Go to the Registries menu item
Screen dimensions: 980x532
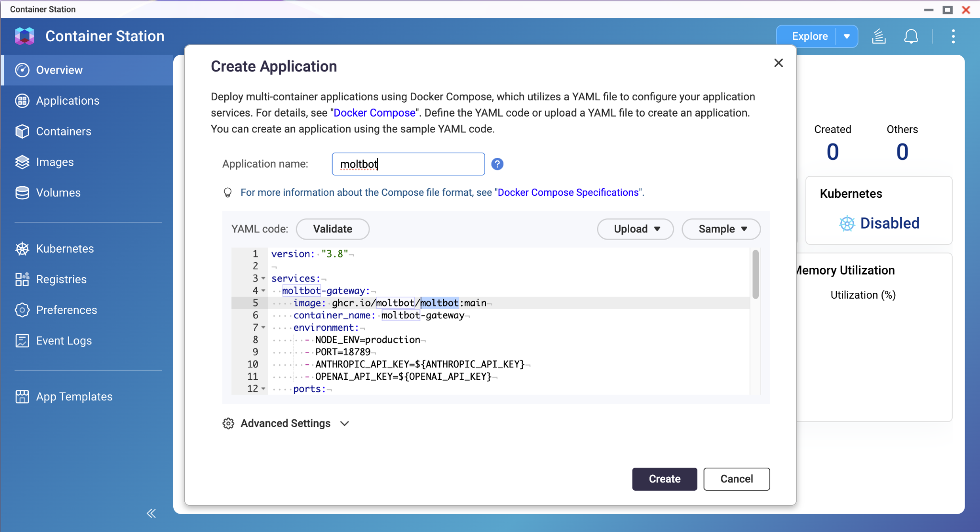[61, 279]
